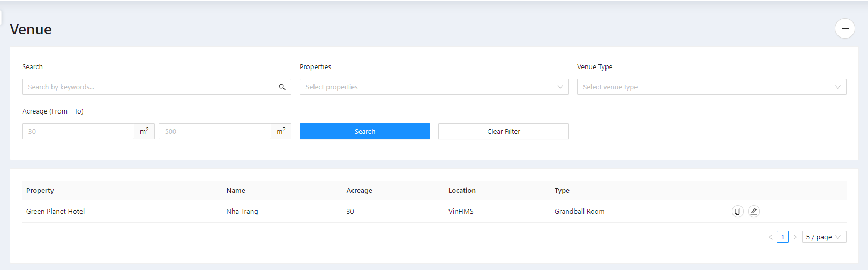Viewport: 868px width, 270px height.
Task: Click the Type column header
Action: tap(562, 191)
